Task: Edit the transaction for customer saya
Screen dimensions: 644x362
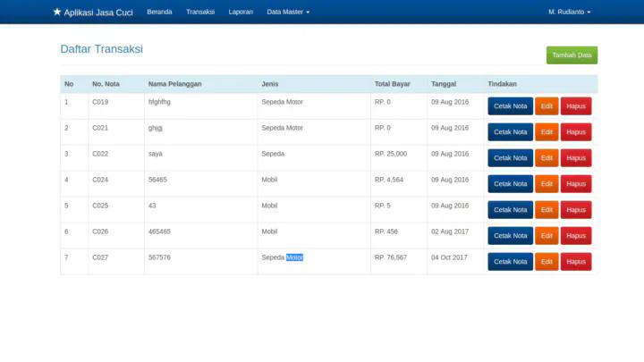Action: [547, 158]
